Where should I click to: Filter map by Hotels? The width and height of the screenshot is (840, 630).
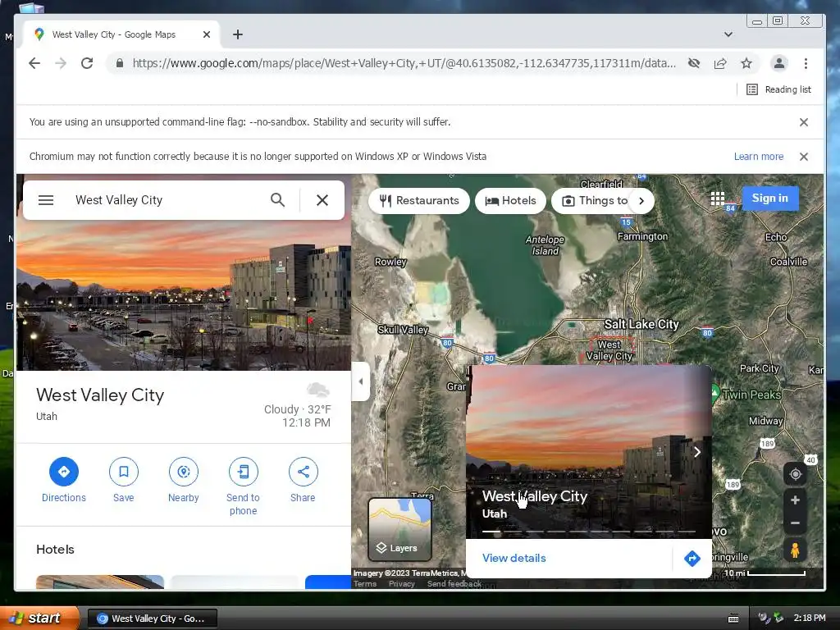coord(510,201)
